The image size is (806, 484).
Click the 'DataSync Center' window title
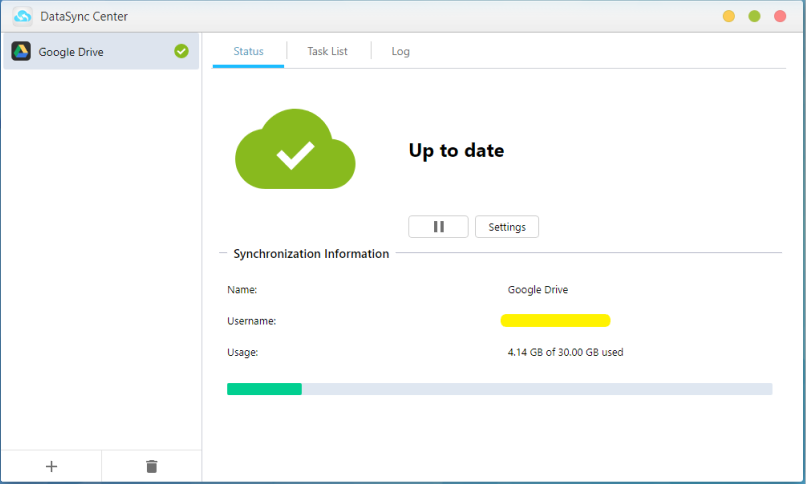[84, 16]
